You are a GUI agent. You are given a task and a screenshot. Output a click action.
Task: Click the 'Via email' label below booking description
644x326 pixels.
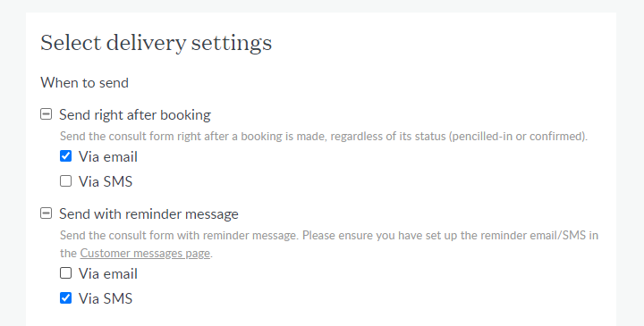[x=108, y=157]
